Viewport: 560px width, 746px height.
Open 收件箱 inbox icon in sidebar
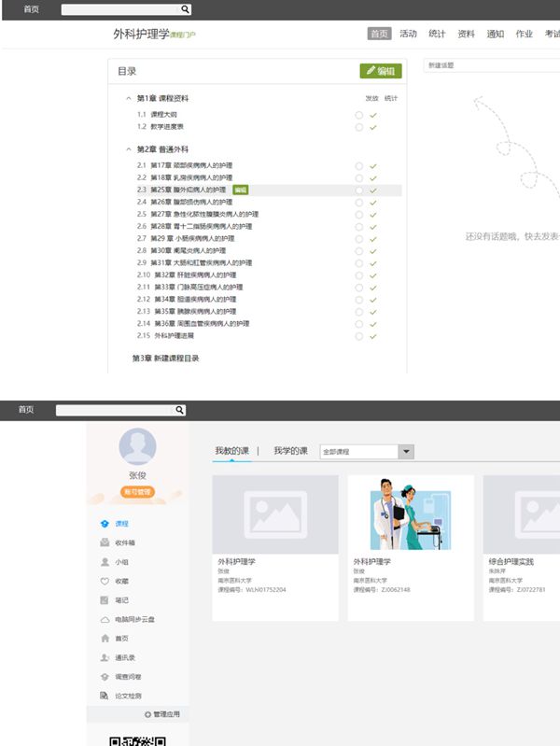105,542
